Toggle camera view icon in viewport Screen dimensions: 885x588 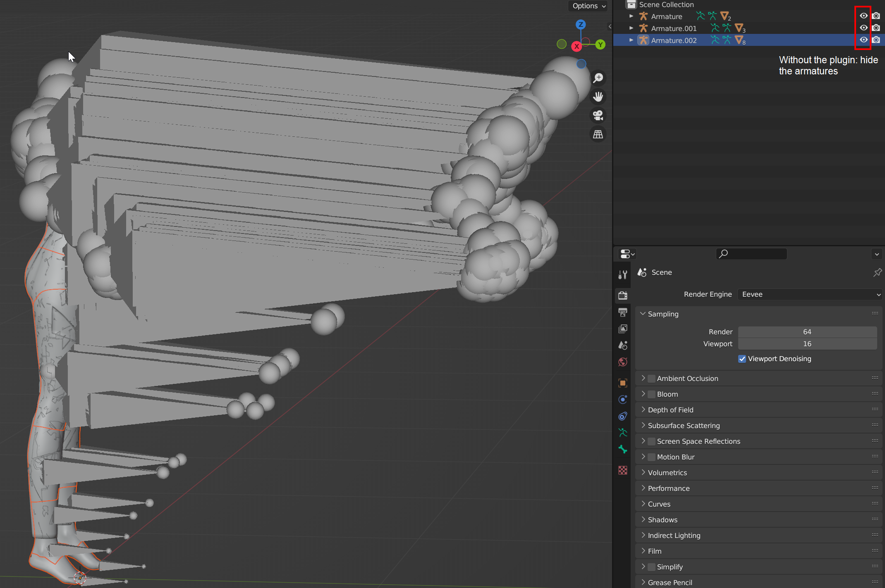598,115
